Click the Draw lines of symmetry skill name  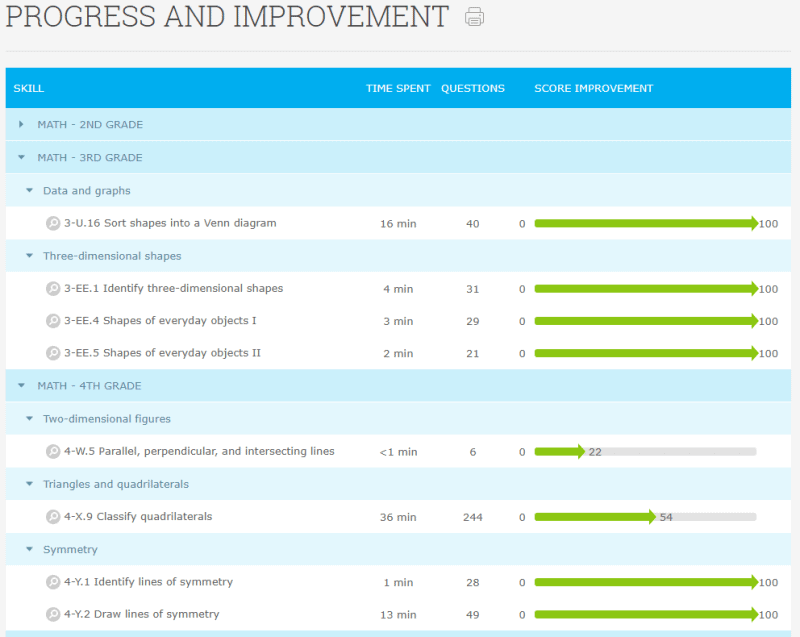[144, 613]
